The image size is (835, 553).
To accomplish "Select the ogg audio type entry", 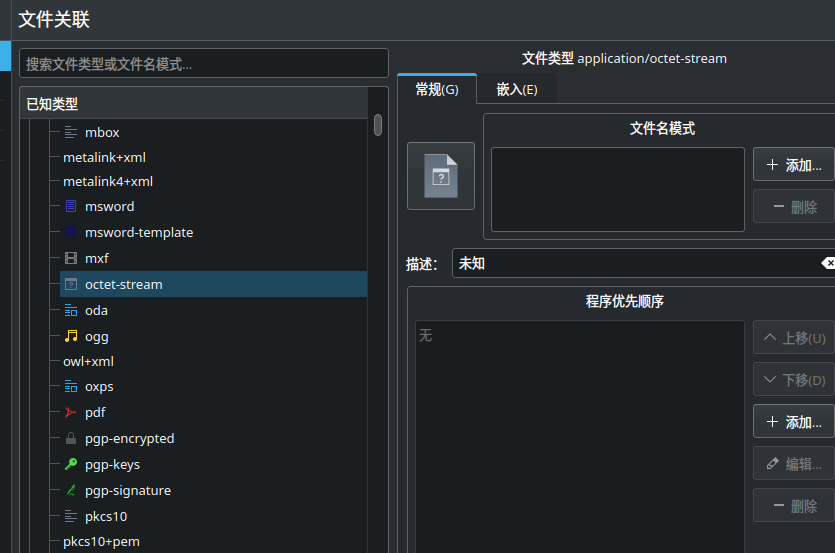I will [96, 336].
